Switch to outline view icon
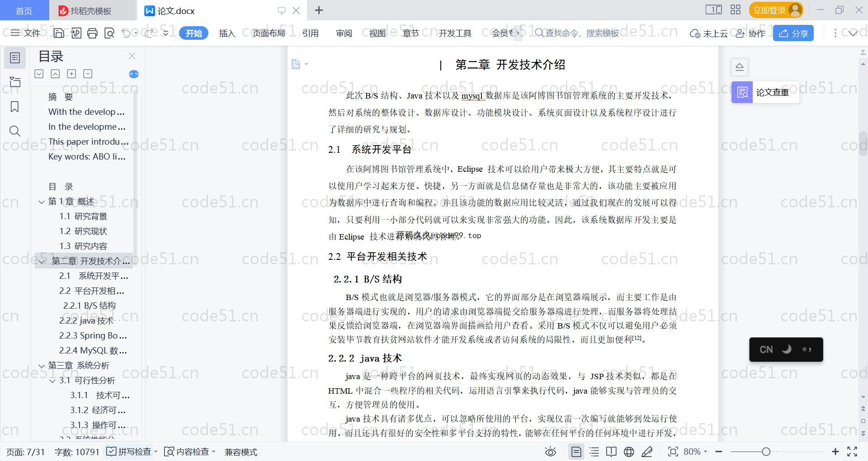 pos(594,452)
